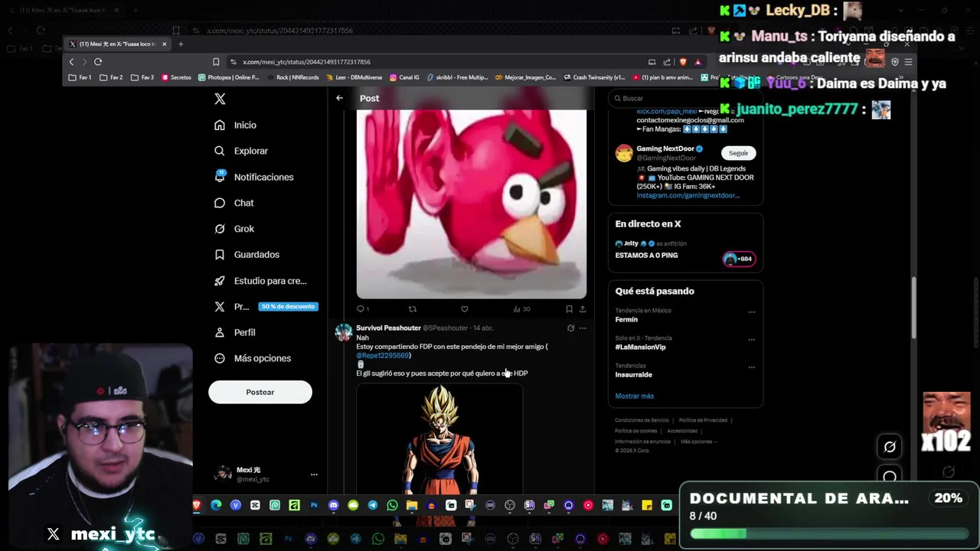Click Grok icon on Peashouter reply
The height and width of the screenshot is (551, 980).
pos(570,328)
